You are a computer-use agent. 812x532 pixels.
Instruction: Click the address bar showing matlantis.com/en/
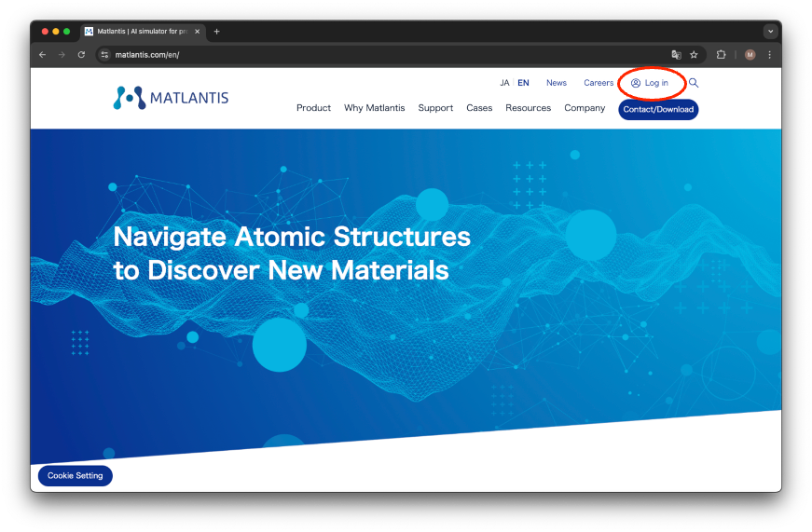click(373, 55)
